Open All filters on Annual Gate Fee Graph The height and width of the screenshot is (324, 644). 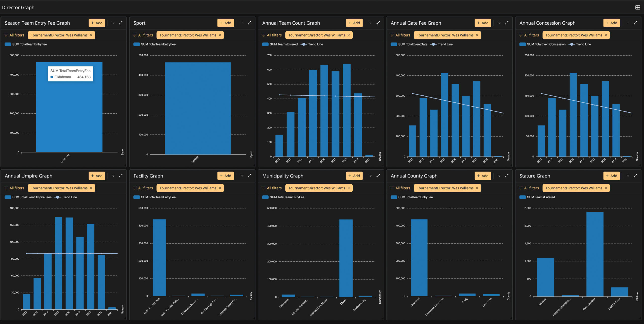click(x=400, y=35)
